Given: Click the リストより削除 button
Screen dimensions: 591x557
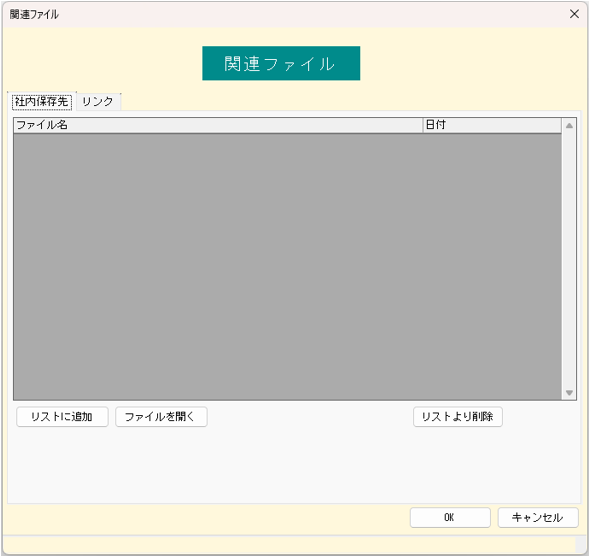Looking at the screenshot, I should click(x=458, y=417).
